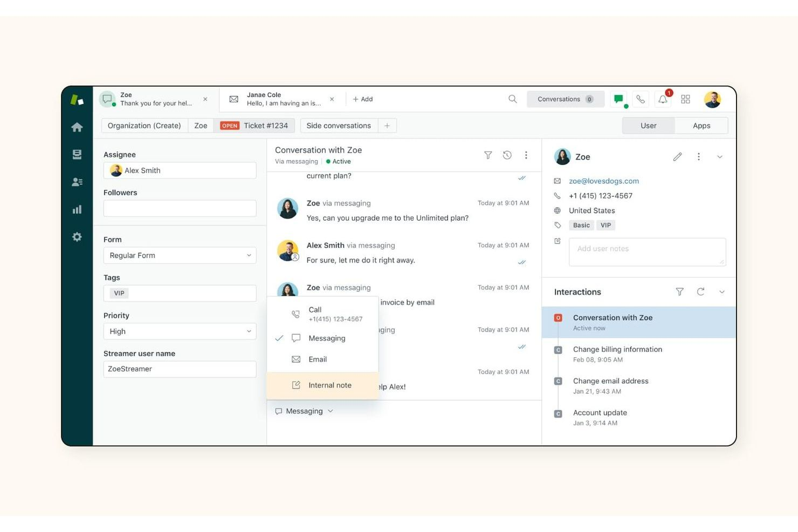The width and height of the screenshot is (798, 532).
Task: Open Reporting from the sidebar
Action: 77,209
